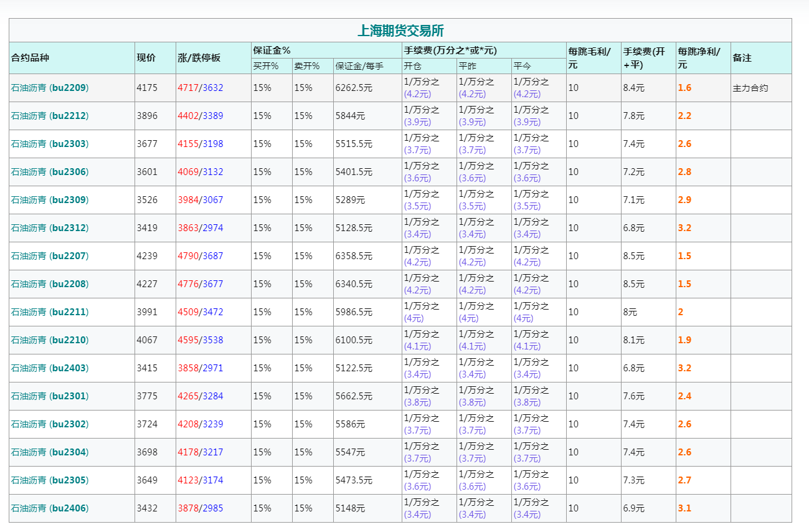Click the limit price 4717/3632

point(201,88)
